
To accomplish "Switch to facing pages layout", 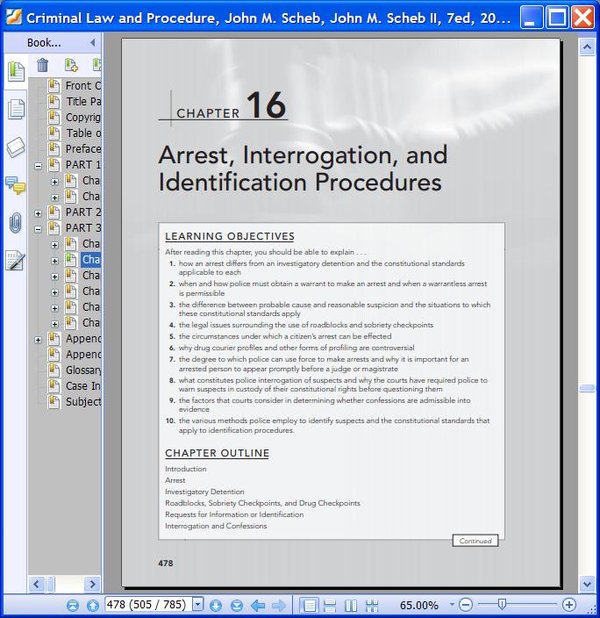I will (x=351, y=605).
